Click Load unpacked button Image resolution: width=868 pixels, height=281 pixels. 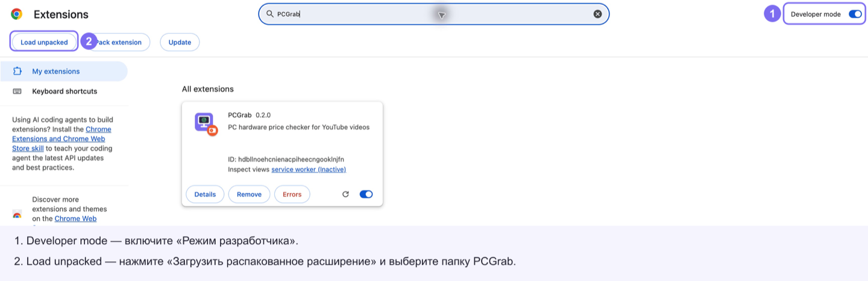44,42
